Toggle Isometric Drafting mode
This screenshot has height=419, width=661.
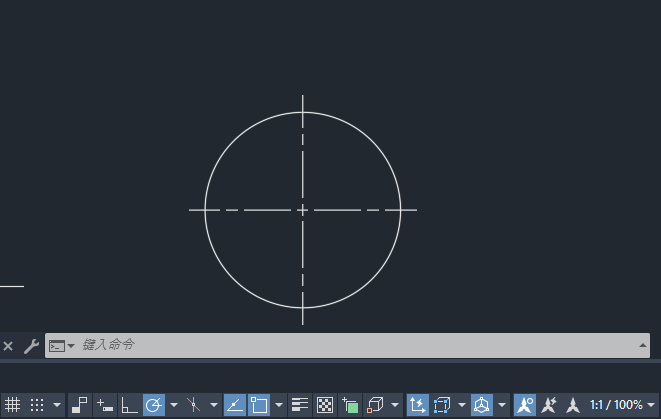(193, 405)
